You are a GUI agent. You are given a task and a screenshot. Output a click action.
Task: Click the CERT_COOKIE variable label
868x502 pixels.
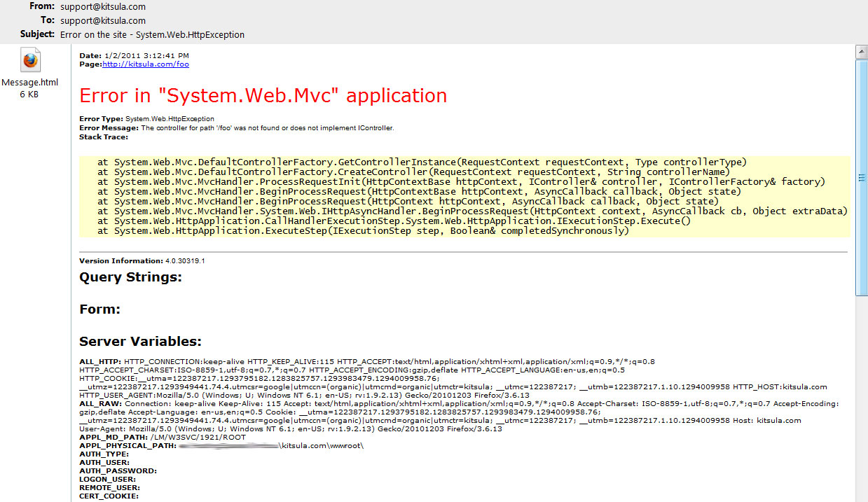click(109, 496)
